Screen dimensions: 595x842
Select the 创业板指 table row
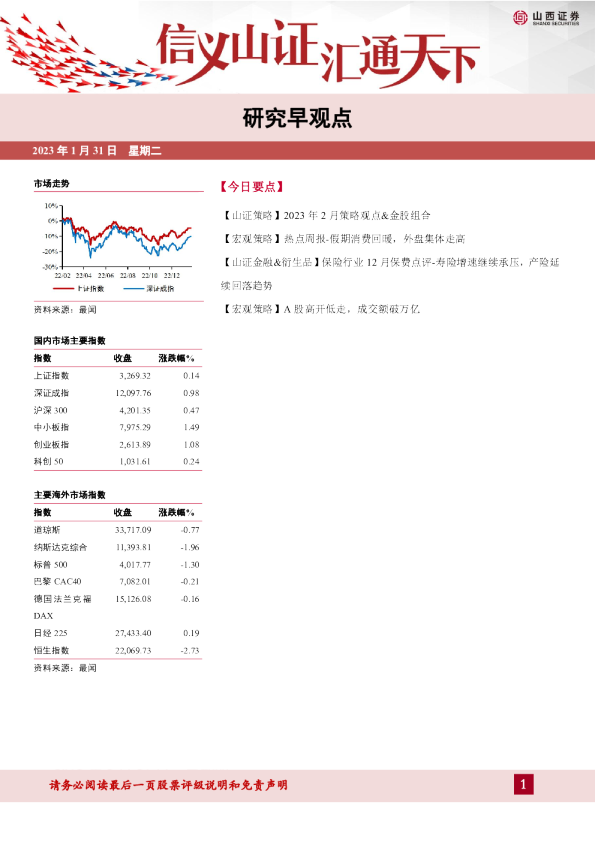[x=117, y=445]
